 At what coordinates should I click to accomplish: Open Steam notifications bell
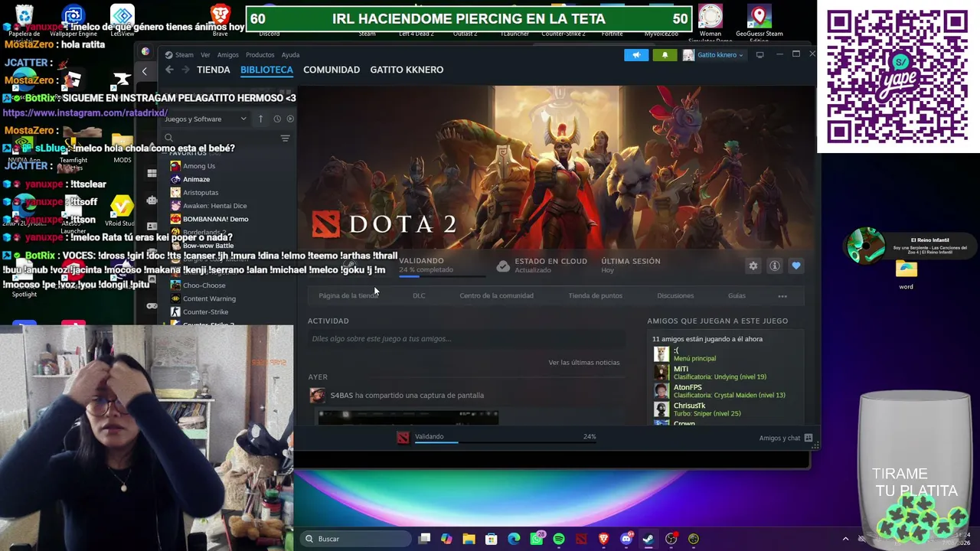[x=665, y=55]
